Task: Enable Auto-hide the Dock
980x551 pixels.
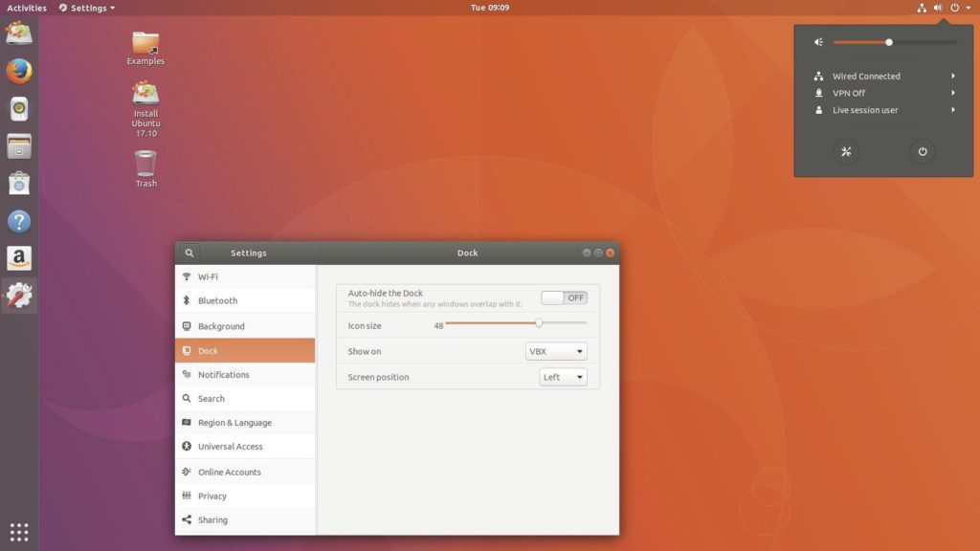Action: coord(564,298)
